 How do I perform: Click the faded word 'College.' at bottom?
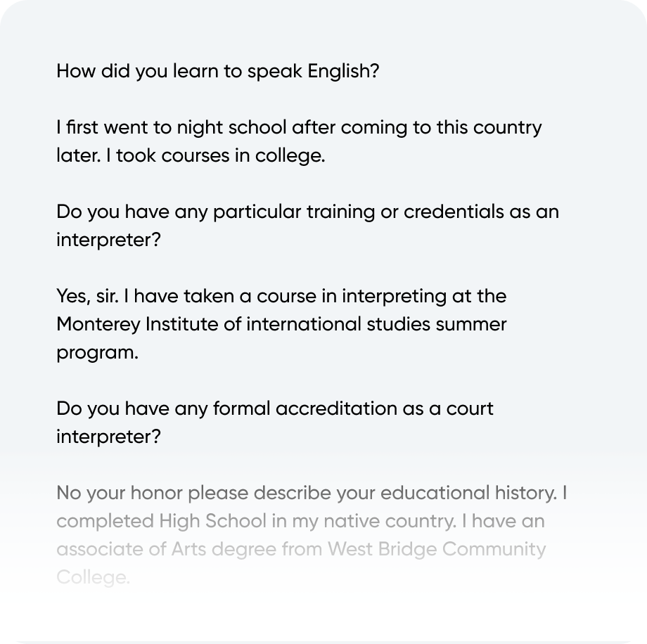click(93, 578)
